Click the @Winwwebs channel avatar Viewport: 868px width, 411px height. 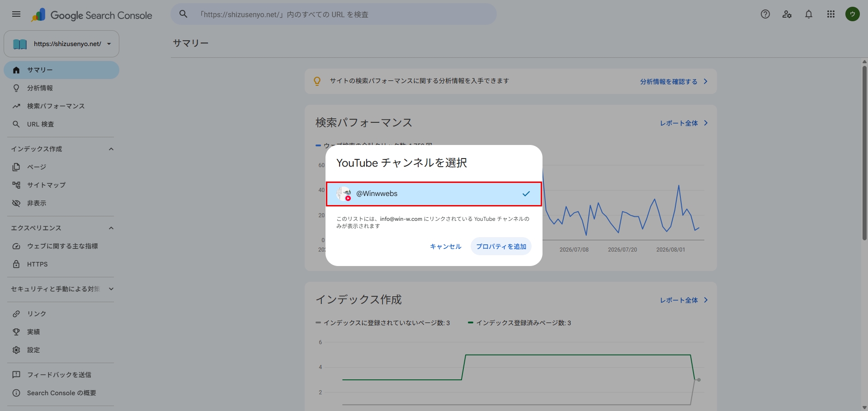click(x=344, y=194)
